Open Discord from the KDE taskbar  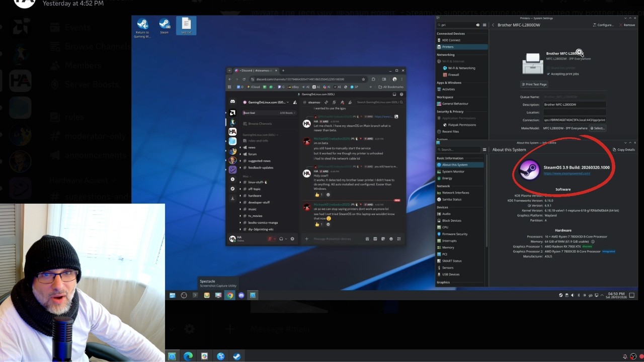(x=241, y=295)
